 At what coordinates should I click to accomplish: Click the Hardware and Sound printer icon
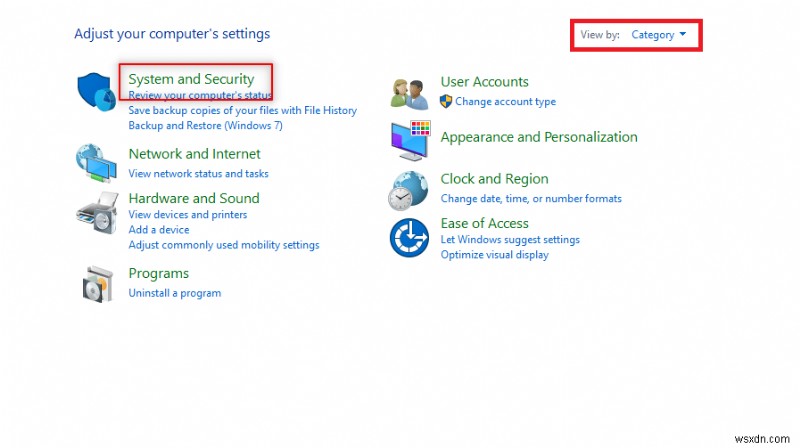click(98, 212)
